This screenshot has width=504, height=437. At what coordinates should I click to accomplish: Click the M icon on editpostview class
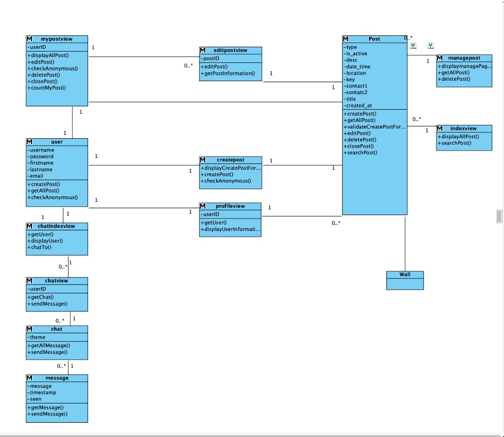(202, 50)
